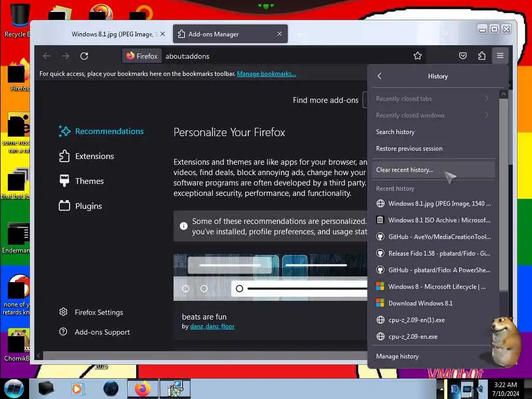Click the Firefox taskbar button

[143, 389]
